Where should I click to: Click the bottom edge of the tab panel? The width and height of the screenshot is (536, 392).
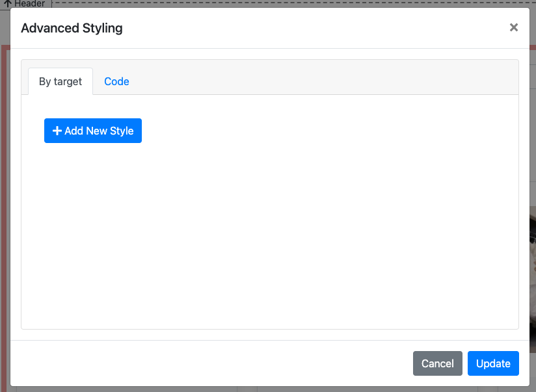click(269, 329)
